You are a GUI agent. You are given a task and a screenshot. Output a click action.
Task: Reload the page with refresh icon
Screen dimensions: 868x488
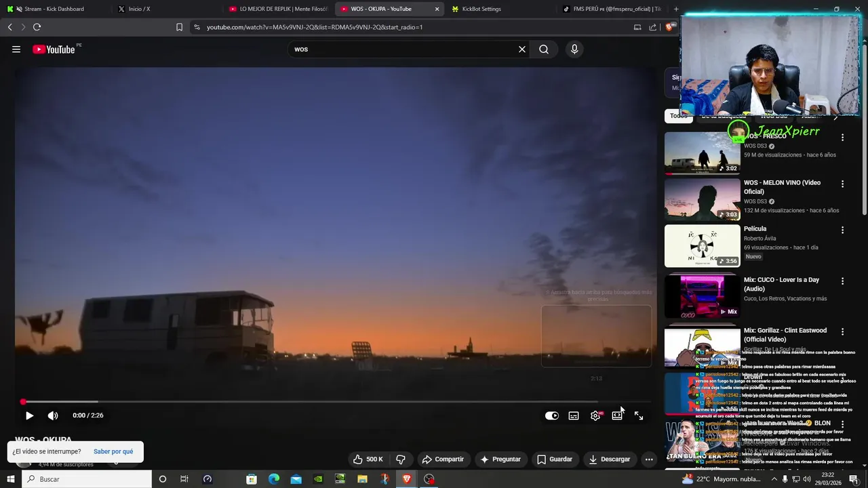point(37,27)
